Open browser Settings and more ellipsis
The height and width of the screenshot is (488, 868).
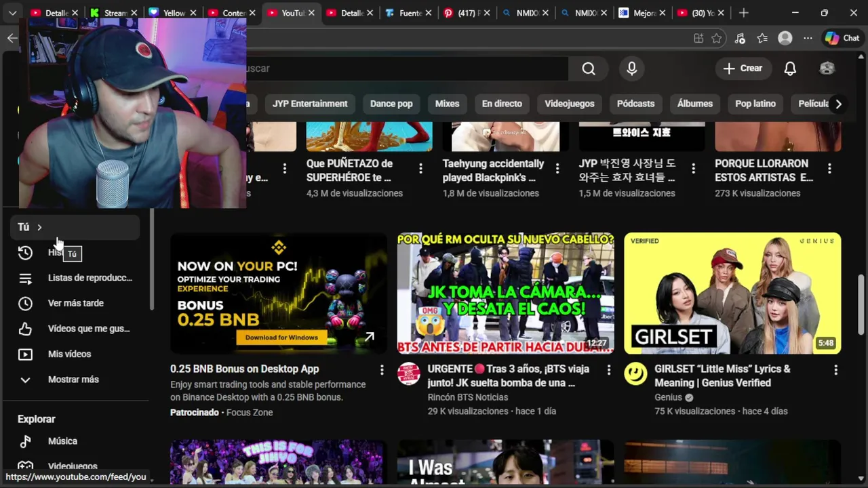point(808,39)
